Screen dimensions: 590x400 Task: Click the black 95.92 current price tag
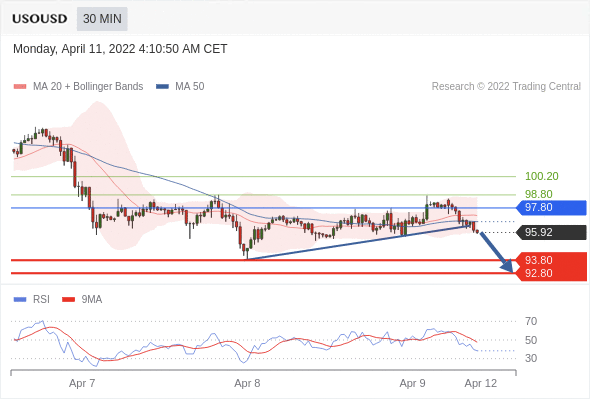pos(551,232)
